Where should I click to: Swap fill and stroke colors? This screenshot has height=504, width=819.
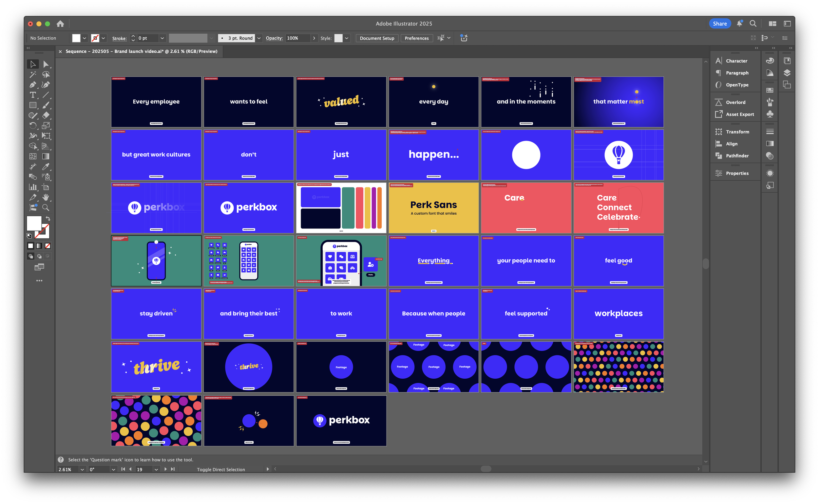(x=48, y=219)
